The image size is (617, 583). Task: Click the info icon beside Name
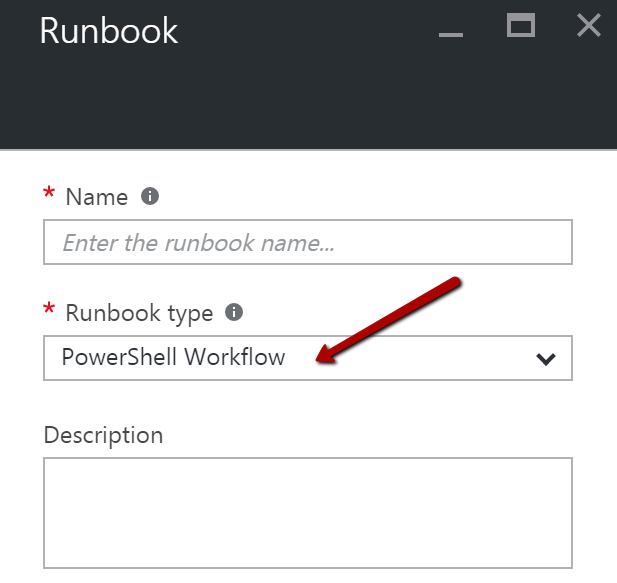(x=150, y=196)
